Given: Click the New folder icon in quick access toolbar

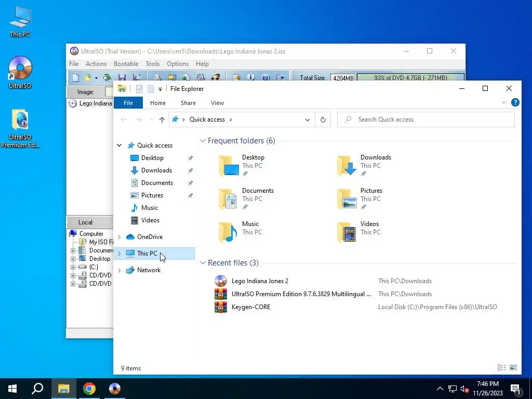Looking at the screenshot, I should click(151, 89).
